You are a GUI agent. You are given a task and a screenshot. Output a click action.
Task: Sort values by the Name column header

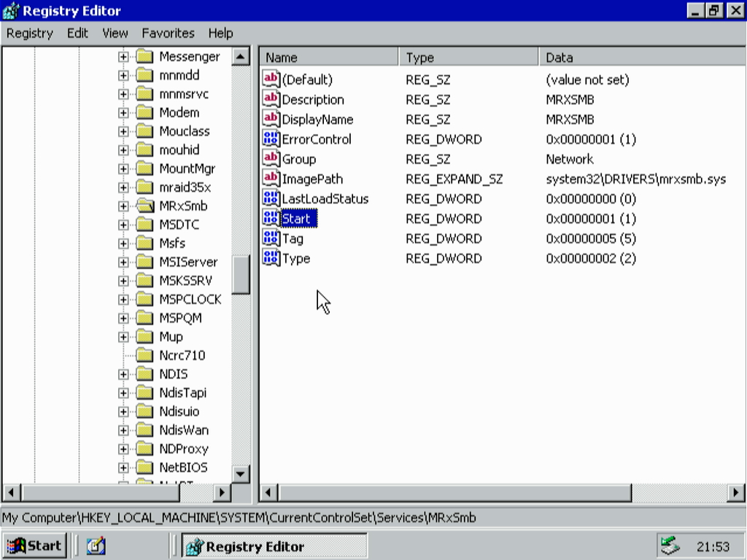[329, 58]
